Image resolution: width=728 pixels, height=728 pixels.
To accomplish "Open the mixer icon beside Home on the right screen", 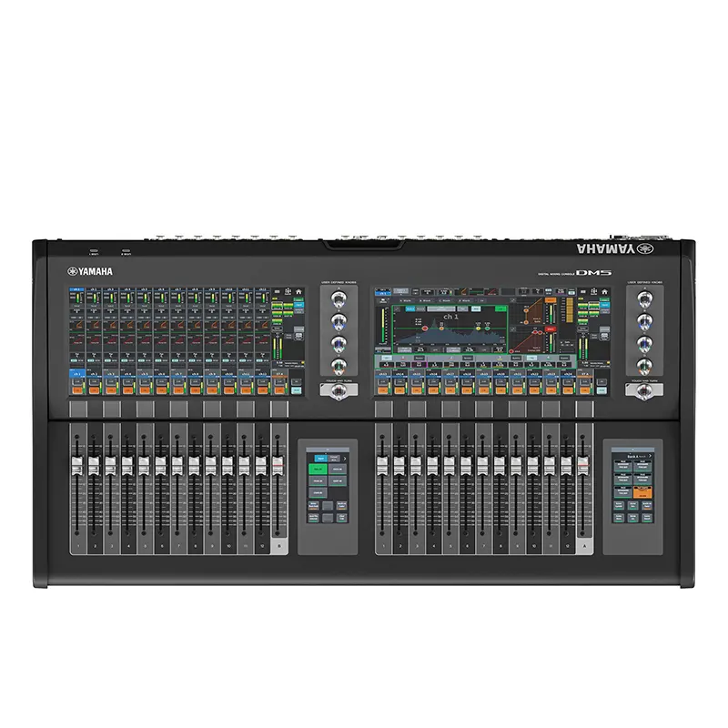I will click(594, 291).
